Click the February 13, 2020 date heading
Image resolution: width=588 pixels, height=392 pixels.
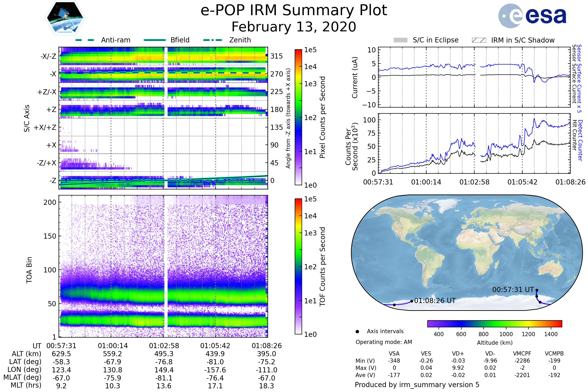(x=294, y=27)
